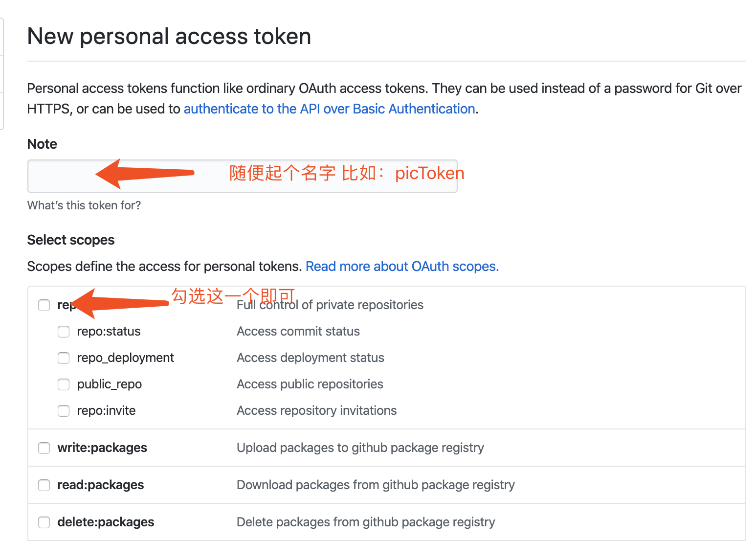
Task: Click the public_repo label text
Action: [110, 384]
